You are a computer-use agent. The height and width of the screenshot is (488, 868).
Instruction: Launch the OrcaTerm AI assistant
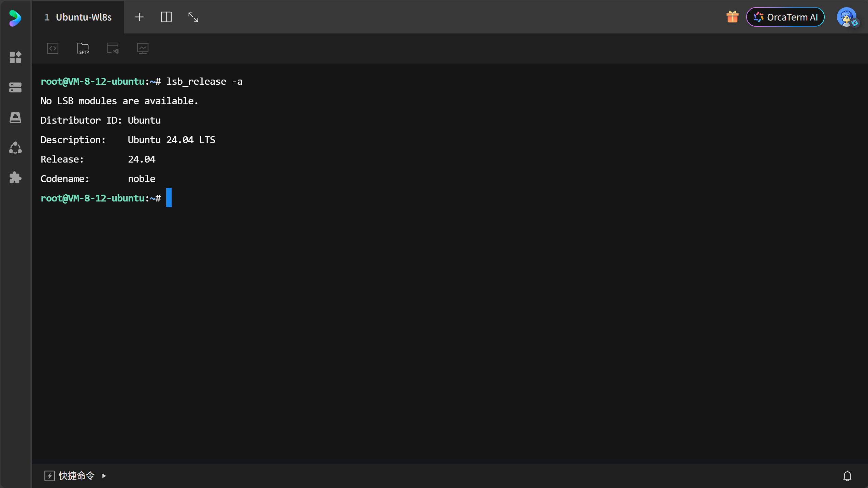point(785,17)
